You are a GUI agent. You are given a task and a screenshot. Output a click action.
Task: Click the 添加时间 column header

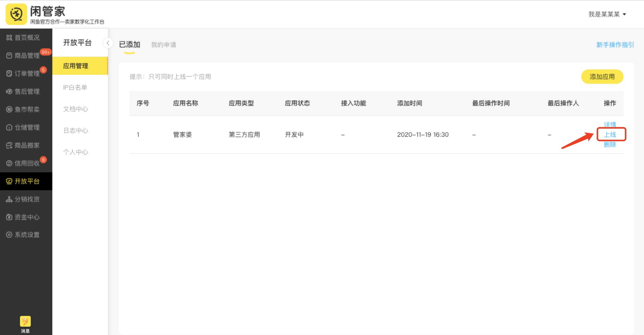pos(409,103)
